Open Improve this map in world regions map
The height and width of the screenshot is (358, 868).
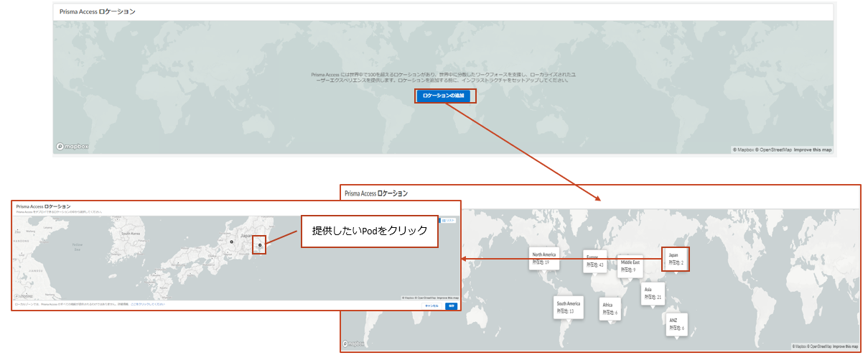point(845,346)
